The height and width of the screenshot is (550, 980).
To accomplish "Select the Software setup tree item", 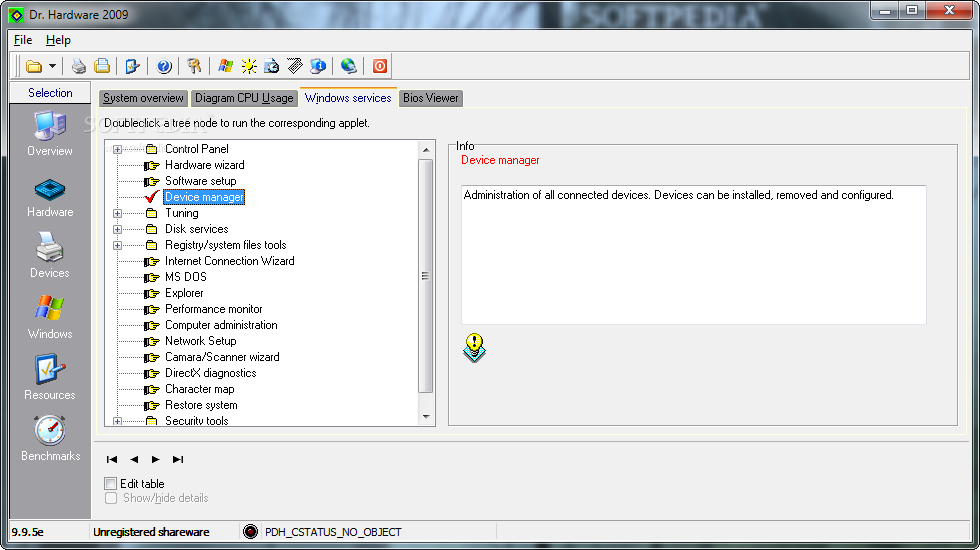I will click(201, 181).
